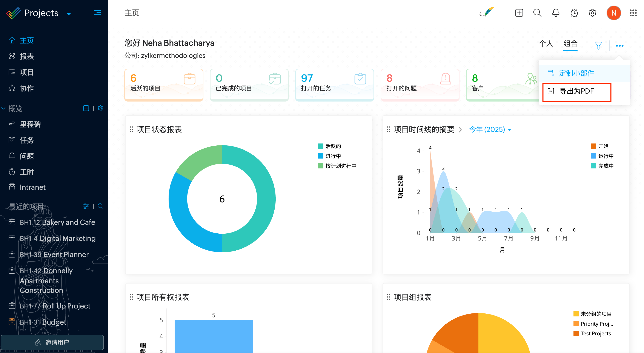Expand the 今年 (2025) year dropdown

click(x=490, y=129)
